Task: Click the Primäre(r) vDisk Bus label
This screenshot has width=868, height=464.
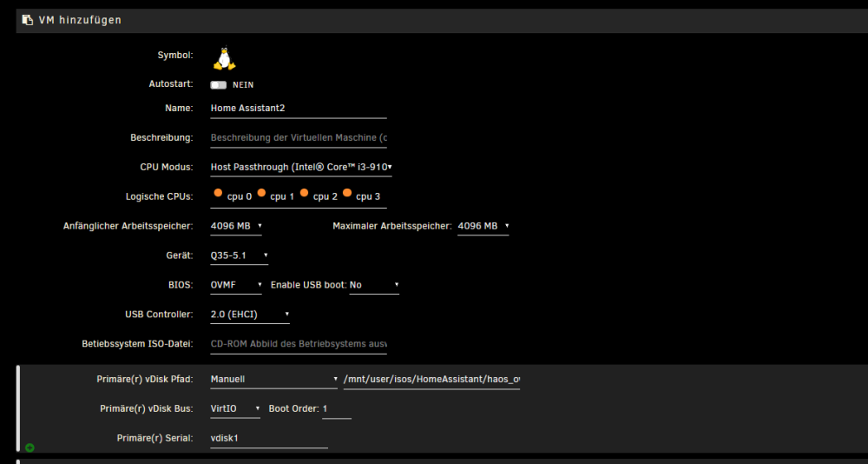Action: click(147, 408)
